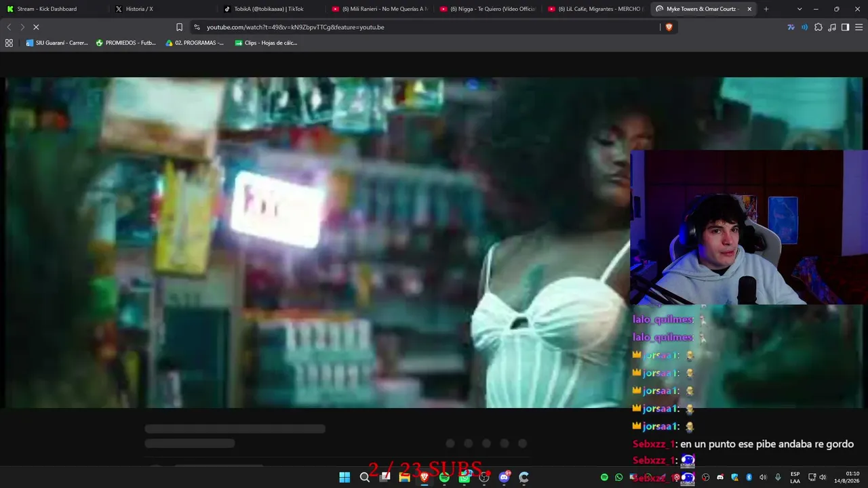868x488 pixels.
Task: Switch to the Nigga - Te Quiero tab
Action: tap(488, 9)
